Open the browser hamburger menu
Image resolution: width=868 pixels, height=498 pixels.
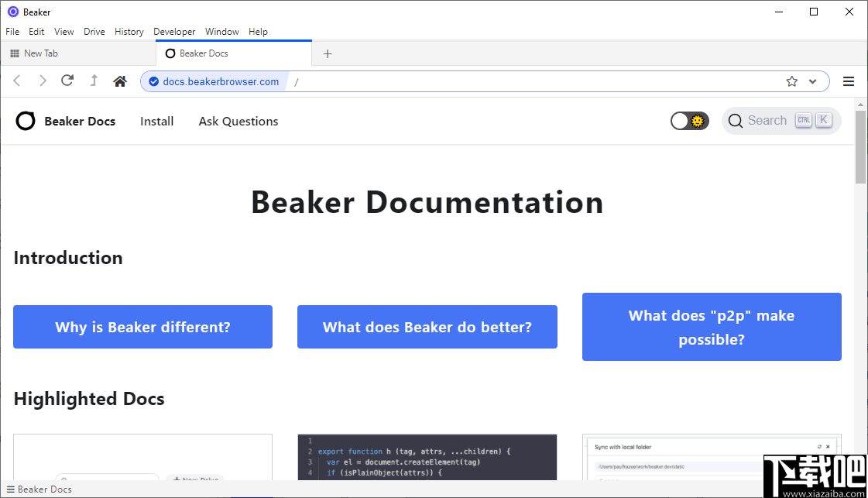pyautogui.click(x=849, y=81)
